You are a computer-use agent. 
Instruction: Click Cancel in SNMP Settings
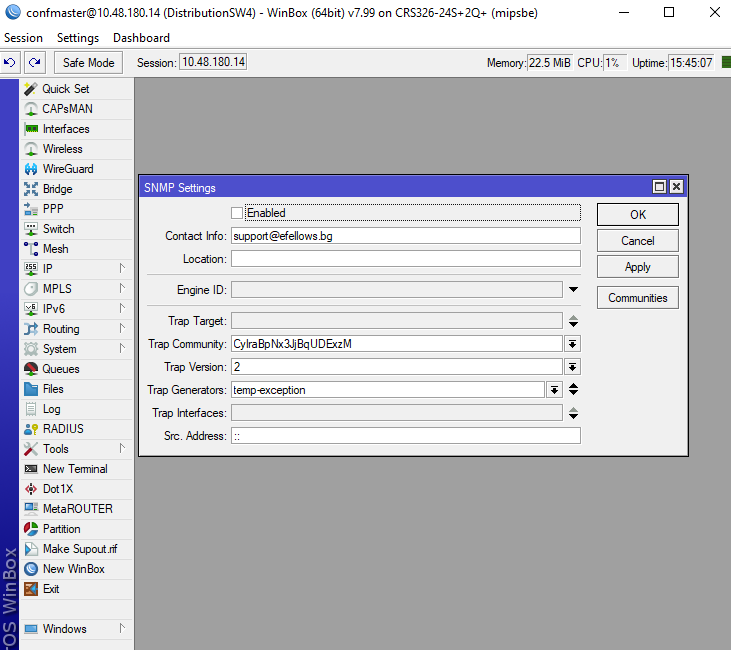click(x=638, y=241)
